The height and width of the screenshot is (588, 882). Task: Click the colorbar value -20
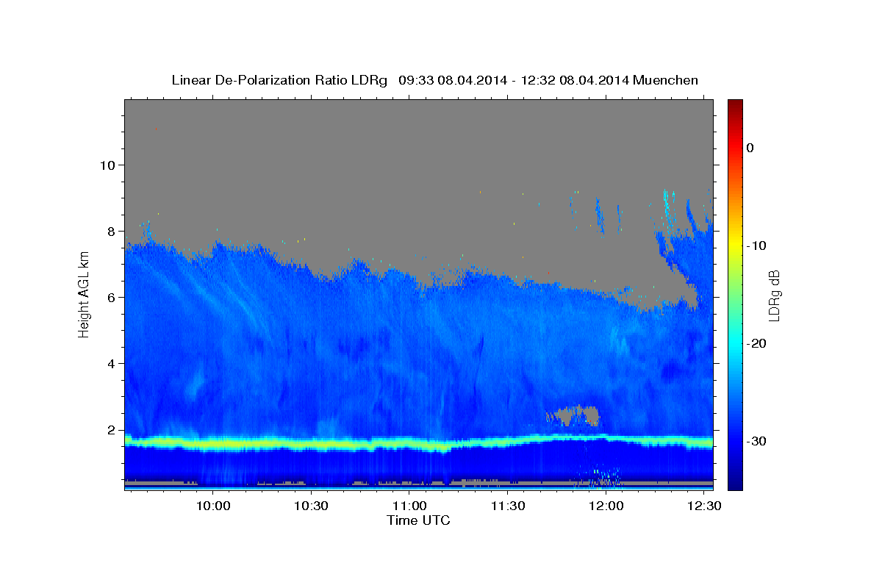[x=756, y=343]
